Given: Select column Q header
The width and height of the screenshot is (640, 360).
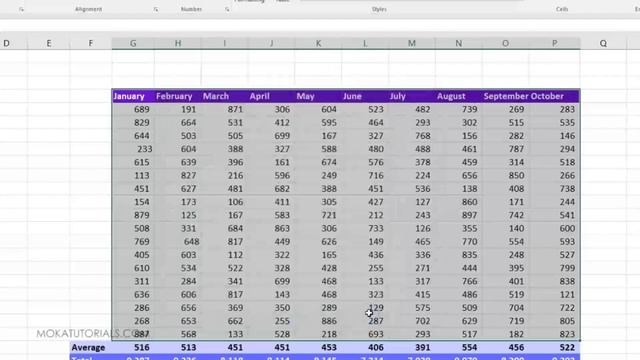Looking at the screenshot, I should tap(603, 43).
